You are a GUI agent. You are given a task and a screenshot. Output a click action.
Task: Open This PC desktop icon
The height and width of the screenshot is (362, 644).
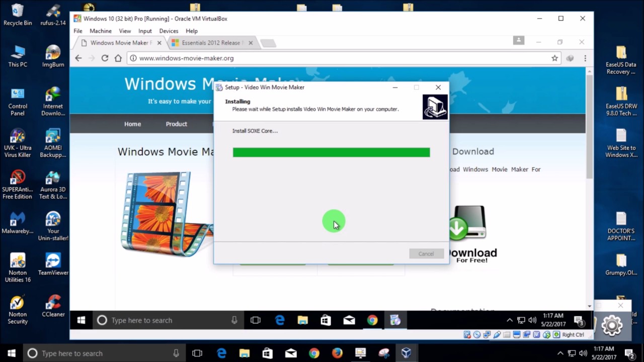(x=17, y=56)
